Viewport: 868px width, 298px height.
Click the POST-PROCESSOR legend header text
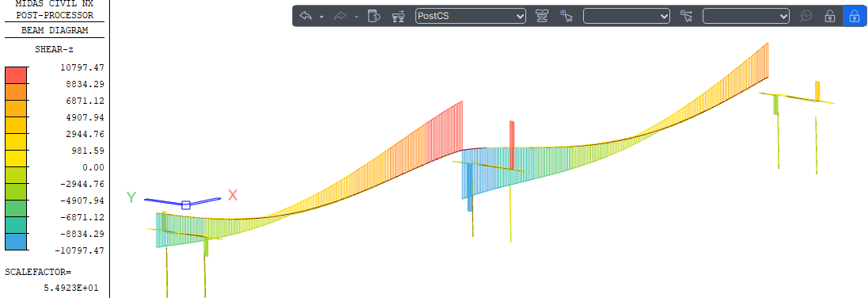tap(55, 15)
